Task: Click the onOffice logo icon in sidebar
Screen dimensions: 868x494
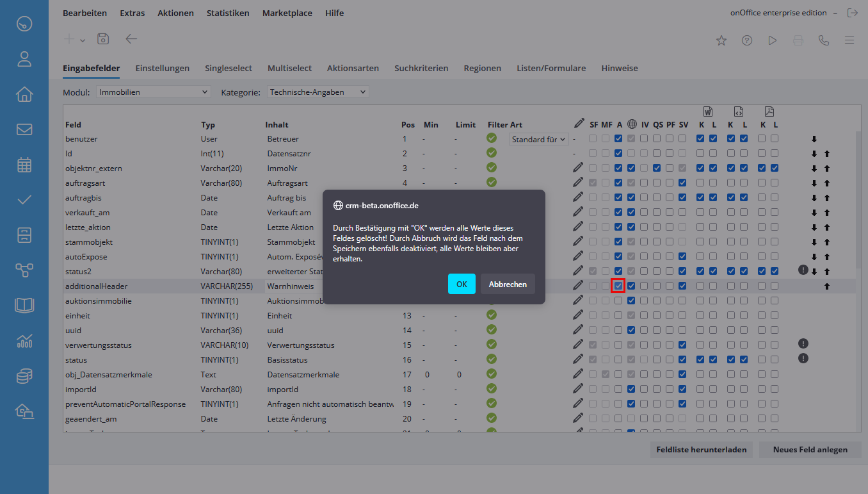Action: [x=24, y=24]
